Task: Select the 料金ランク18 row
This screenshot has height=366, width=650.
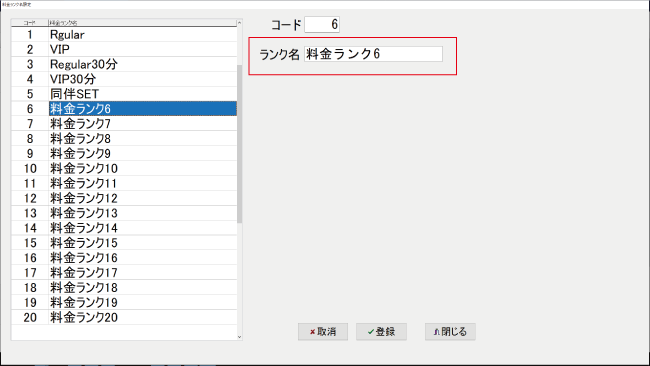Action: [x=124, y=288]
